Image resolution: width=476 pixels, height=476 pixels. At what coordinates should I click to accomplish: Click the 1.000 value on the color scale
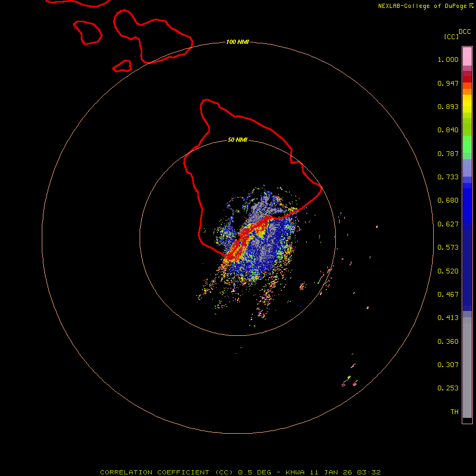(x=448, y=59)
